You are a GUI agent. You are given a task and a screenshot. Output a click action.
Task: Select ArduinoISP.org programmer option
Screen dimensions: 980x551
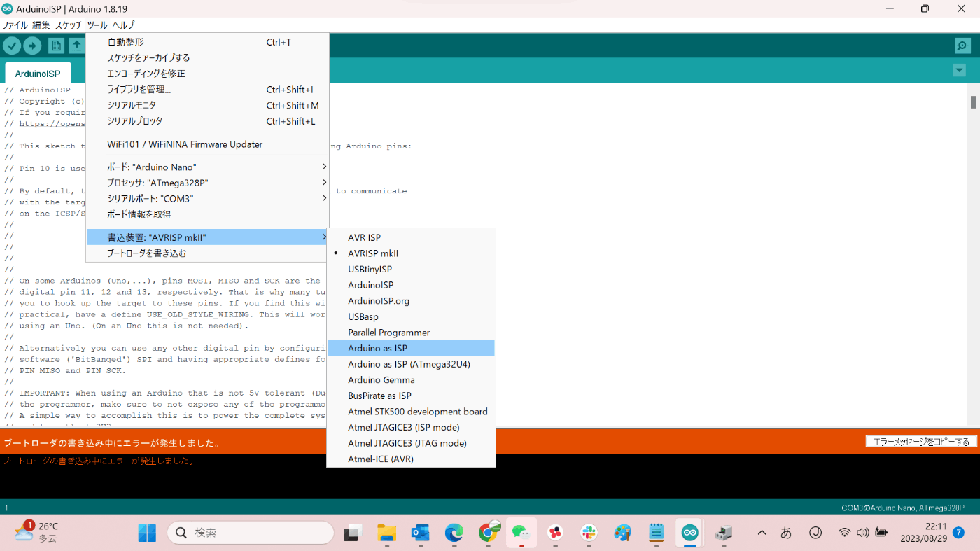411,301
